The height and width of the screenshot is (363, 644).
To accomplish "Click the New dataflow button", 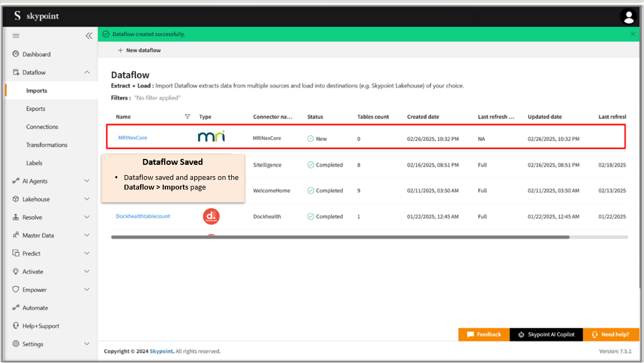I will (x=139, y=50).
